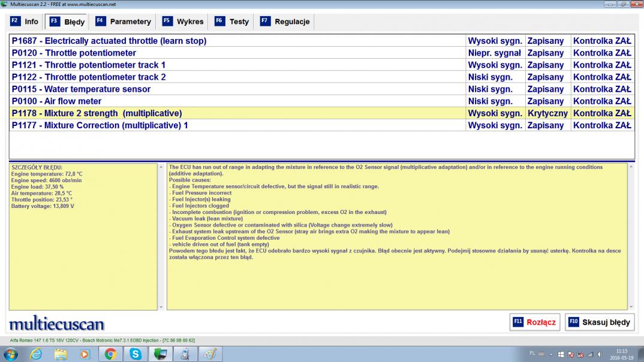Open the Windows Start menu
The image size is (644, 362).
point(10,354)
